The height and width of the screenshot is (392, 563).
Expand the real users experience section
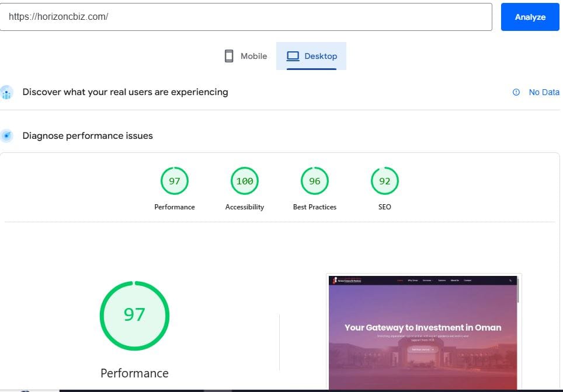[124, 92]
